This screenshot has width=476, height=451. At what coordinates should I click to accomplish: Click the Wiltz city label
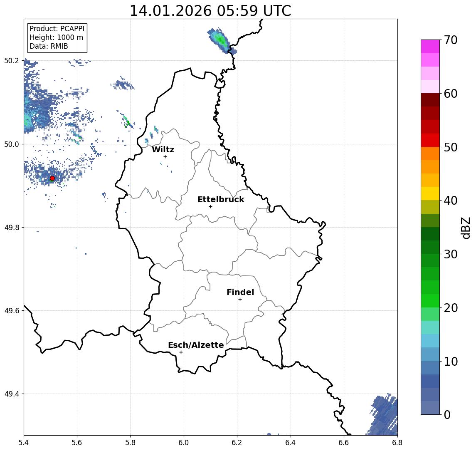163,149
